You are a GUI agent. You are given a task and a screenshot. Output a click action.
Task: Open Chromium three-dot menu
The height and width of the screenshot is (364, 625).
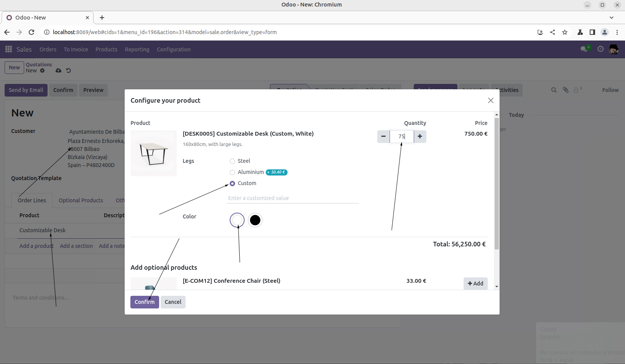[x=617, y=32]
